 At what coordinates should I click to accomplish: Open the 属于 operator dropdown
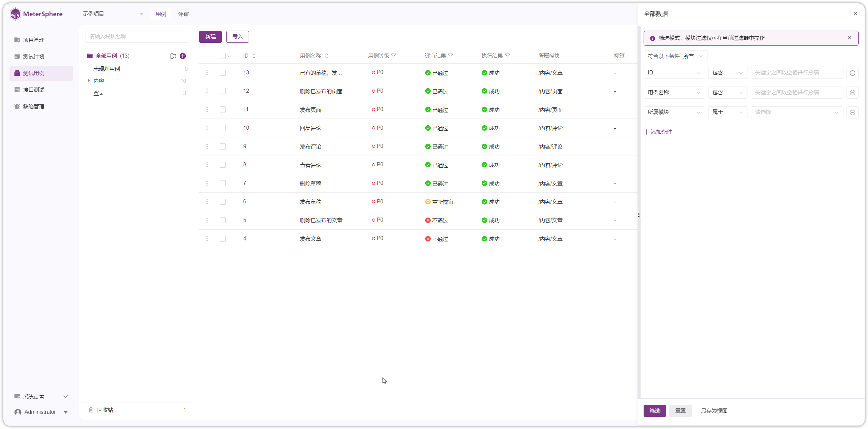[728, 112]
